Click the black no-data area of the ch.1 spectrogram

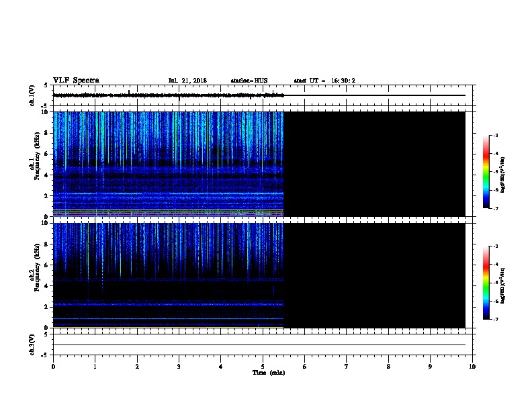(374, 164)
